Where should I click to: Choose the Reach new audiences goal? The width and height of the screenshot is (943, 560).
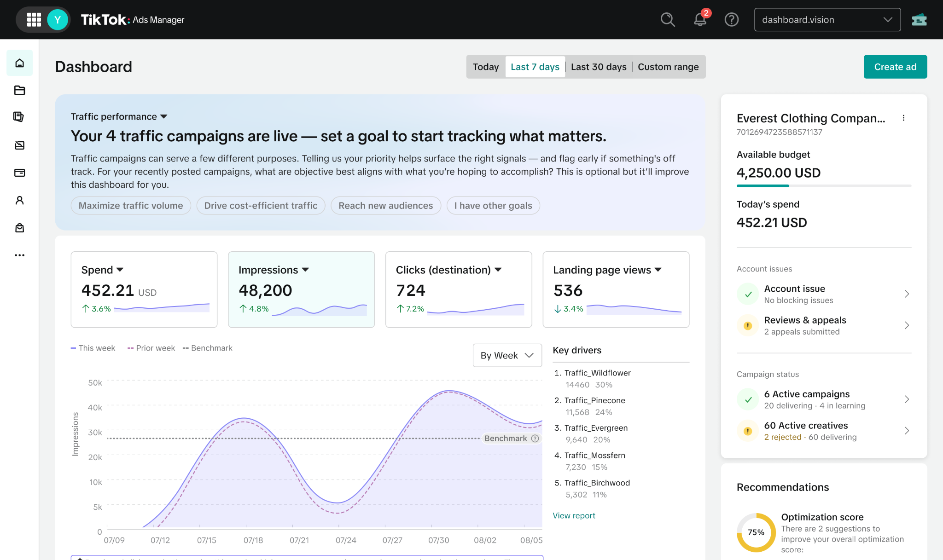point(386,206)
